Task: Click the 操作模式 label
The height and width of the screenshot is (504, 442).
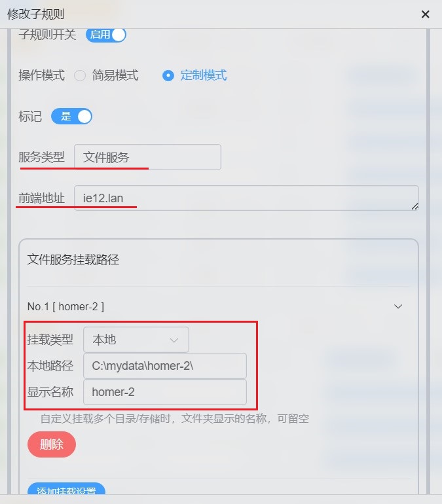Action: click(x=41, y=75)
